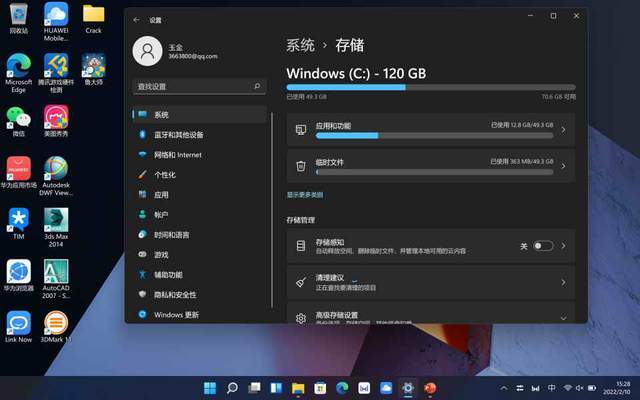The image size is (640, 400).
Task: Select System in settings sidebar
Action: click(x=200, y=115)
